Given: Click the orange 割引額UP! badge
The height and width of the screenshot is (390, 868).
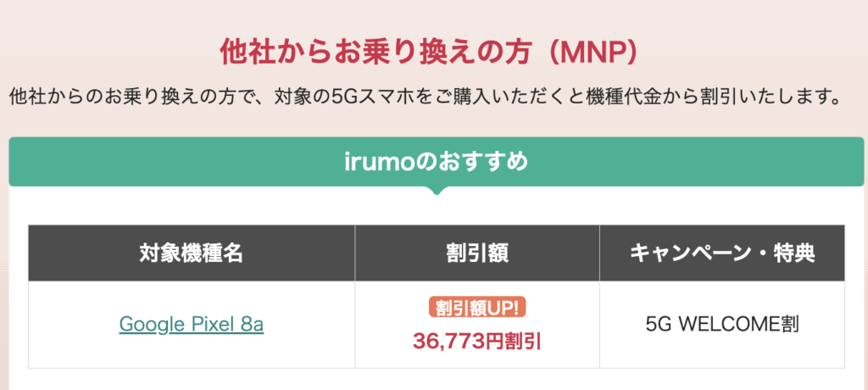Looking at the screenshot, I should tap(476, 308).
